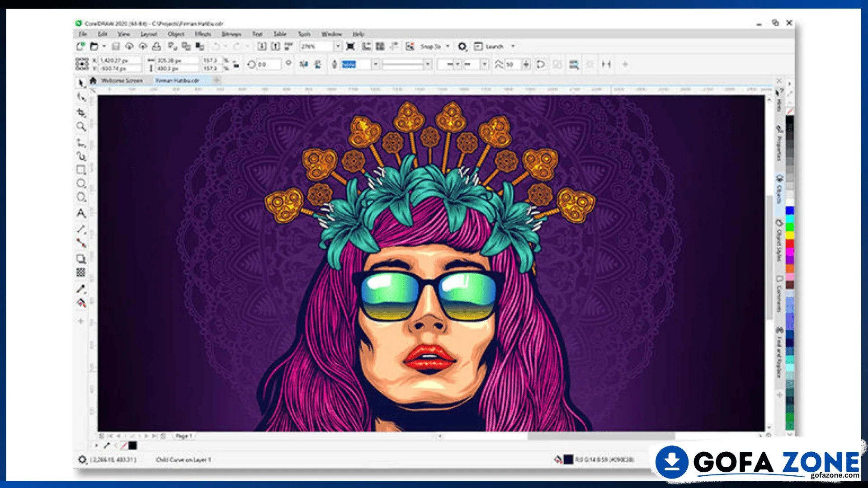The image size is (868, 488).
Task: Select the Connector tool
Action: (81, 243)
